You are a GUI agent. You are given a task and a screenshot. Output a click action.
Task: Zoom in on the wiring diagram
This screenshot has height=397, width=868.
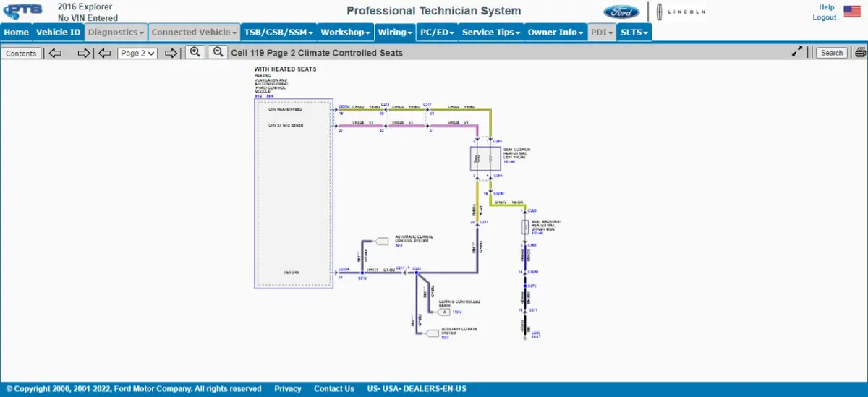pos(195,52)
